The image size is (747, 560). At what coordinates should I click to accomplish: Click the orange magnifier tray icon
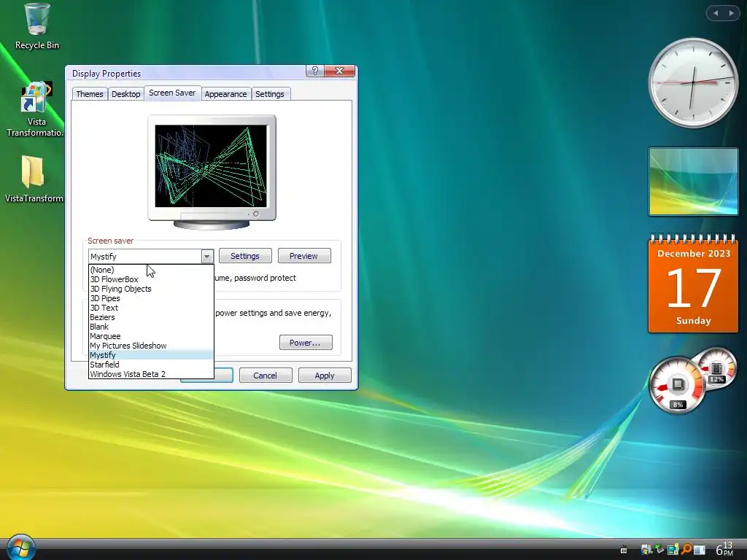[686, 550]
